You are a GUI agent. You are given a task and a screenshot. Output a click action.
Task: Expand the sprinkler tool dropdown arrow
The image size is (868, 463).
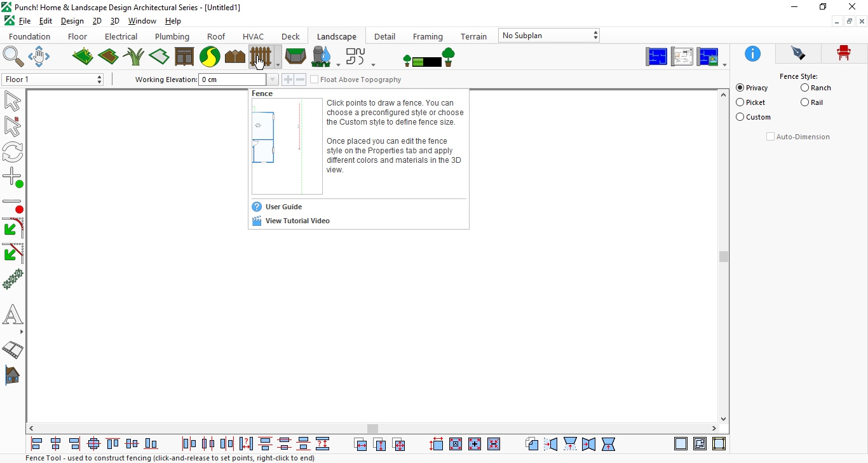click(338, 64)
